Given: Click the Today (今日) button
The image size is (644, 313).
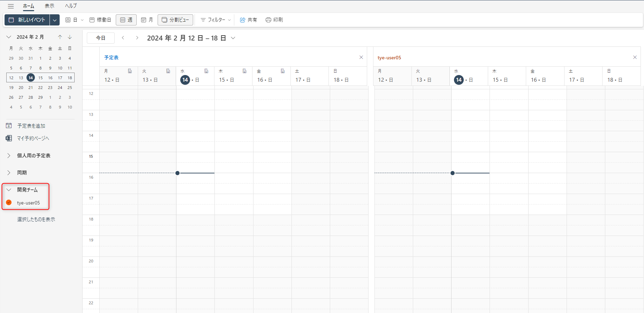Looking at the screenshot, I should pos(101,38).
